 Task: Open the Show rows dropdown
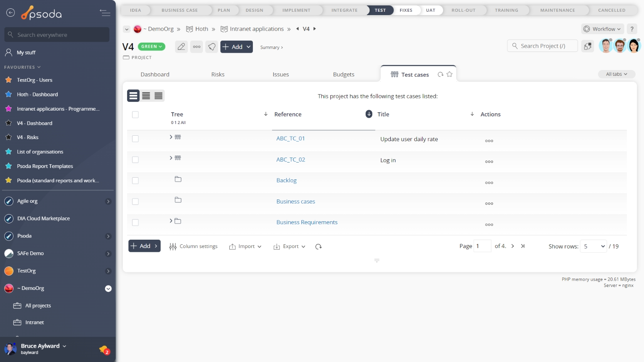tap(594, 246)
